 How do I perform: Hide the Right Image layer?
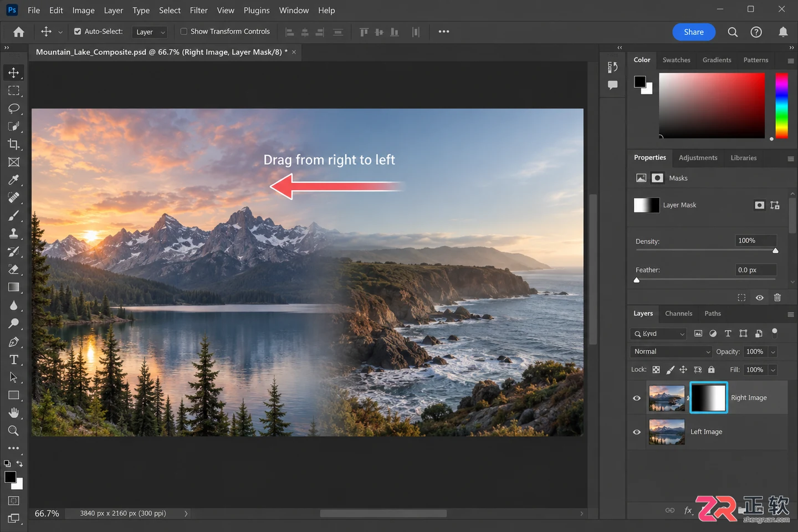(637, 398)
